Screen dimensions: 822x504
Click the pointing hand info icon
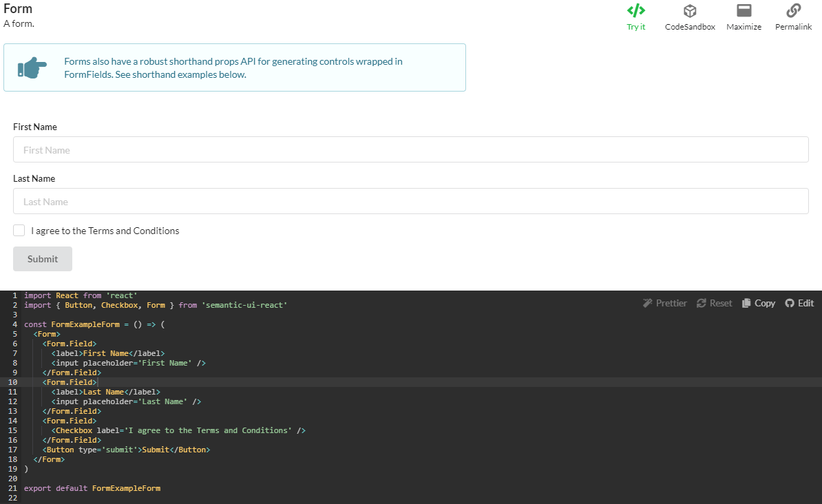32,67
